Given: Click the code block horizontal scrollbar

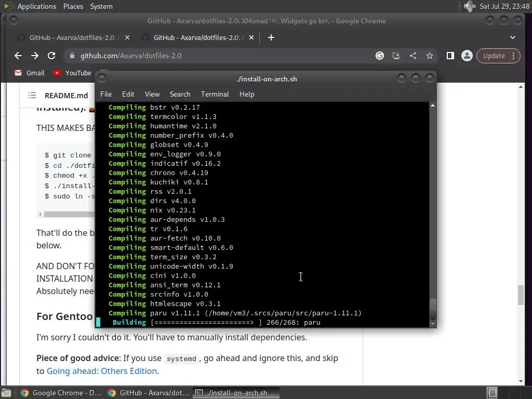Looking at the screenshot, I should 69,214.
